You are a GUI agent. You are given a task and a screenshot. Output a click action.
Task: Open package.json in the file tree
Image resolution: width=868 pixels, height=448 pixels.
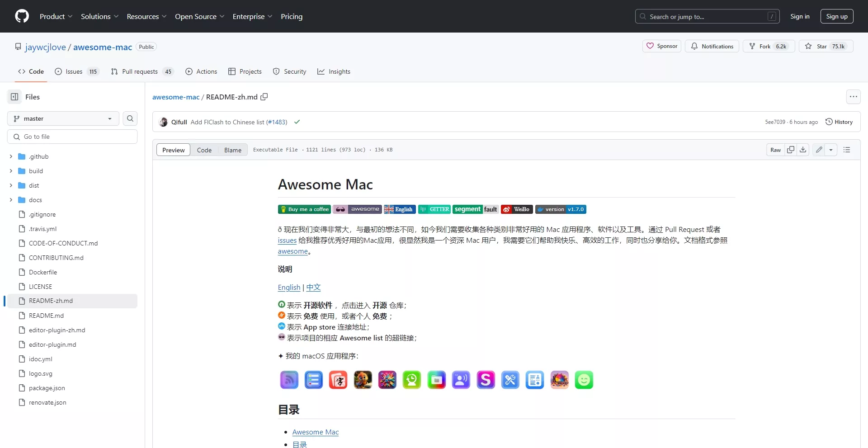pos(47,388)
